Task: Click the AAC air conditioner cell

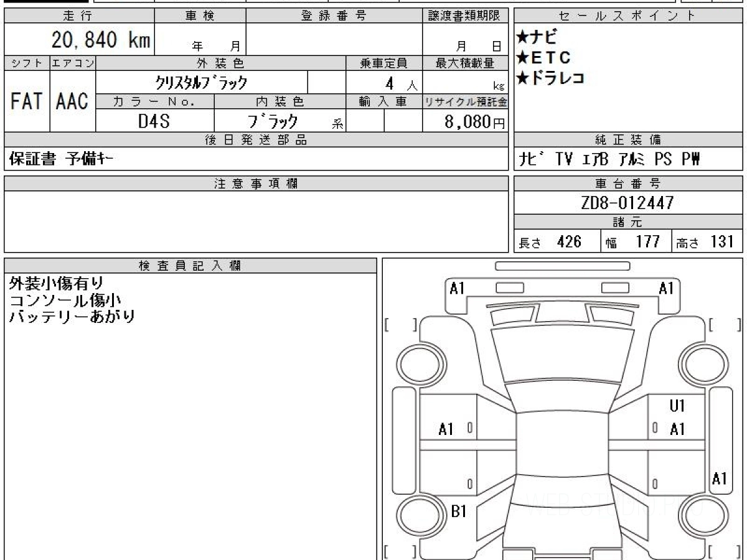Action: tap(72, 101)
